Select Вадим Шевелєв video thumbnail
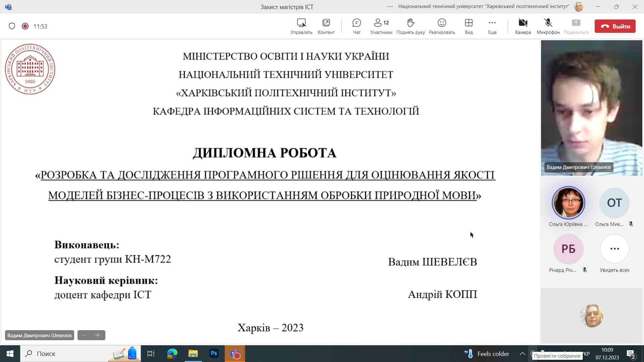The height and width of the screenshot is (362, 644). point(591,108)
